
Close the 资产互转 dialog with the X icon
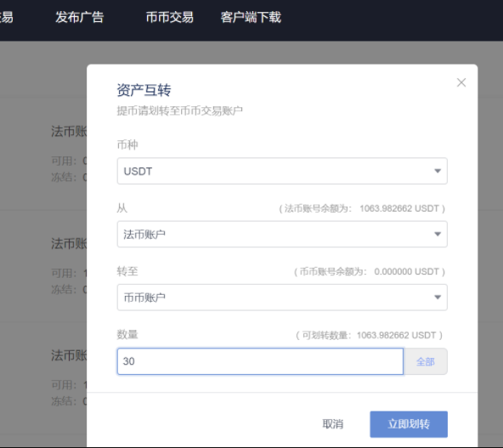(461, 82)
